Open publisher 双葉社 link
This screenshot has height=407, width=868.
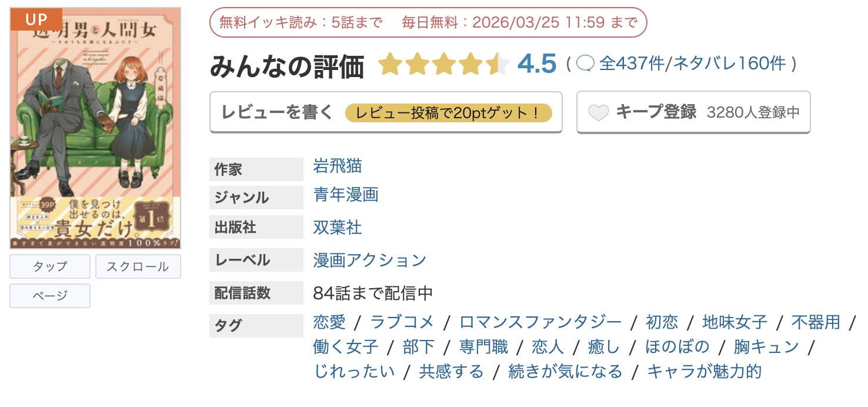pos(338,227)
